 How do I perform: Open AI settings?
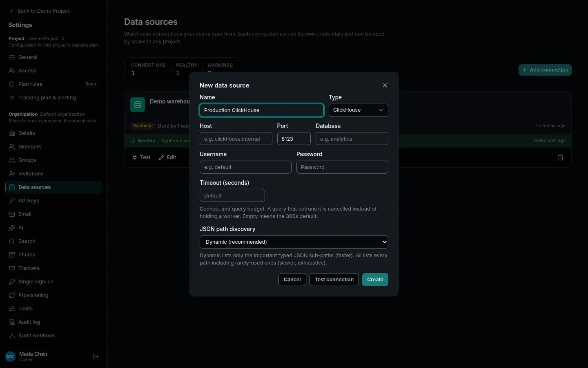[x=53, y=228]
